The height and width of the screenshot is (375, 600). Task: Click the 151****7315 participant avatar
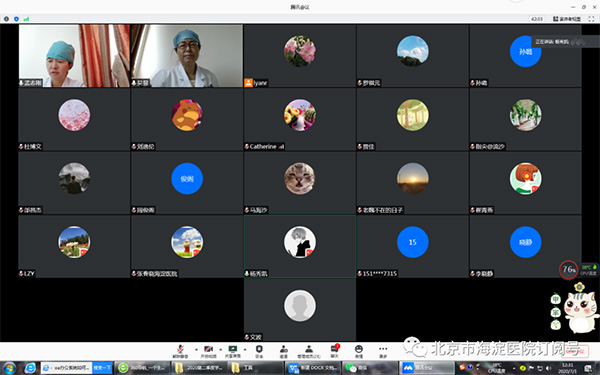(x=412, y=242)
